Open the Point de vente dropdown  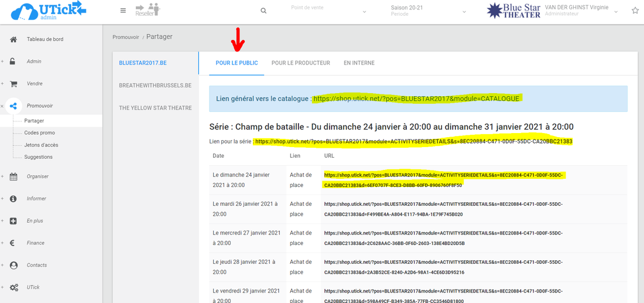(x=328, y=11)
